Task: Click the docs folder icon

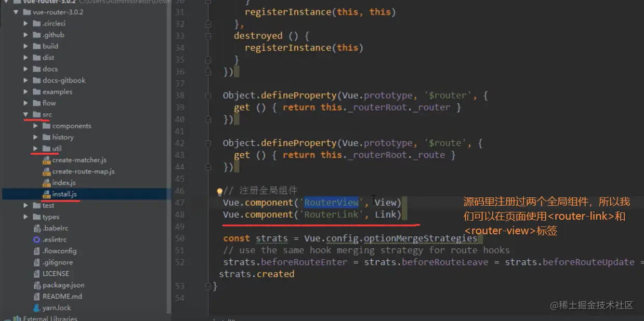Action: click(x=36, y=69)
